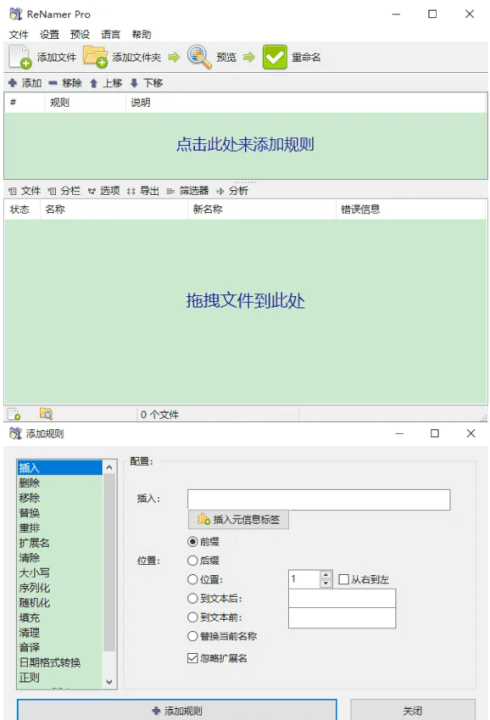Click the 到文本后 text field

point(342,598)
